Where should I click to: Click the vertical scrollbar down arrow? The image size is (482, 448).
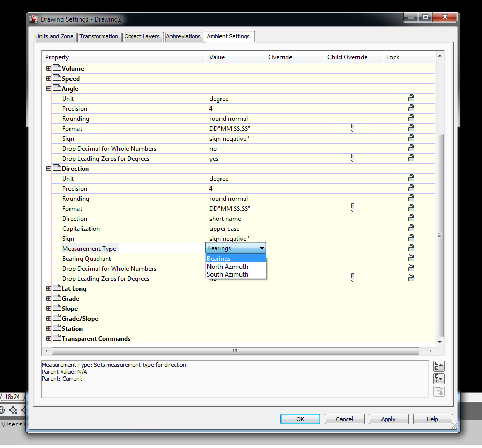[x=440, y=342]
